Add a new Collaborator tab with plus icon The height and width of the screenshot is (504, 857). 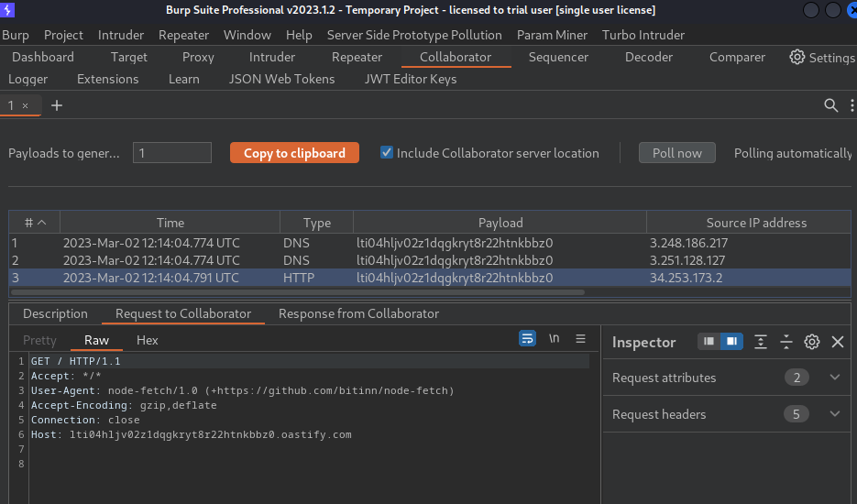[57, 105]
